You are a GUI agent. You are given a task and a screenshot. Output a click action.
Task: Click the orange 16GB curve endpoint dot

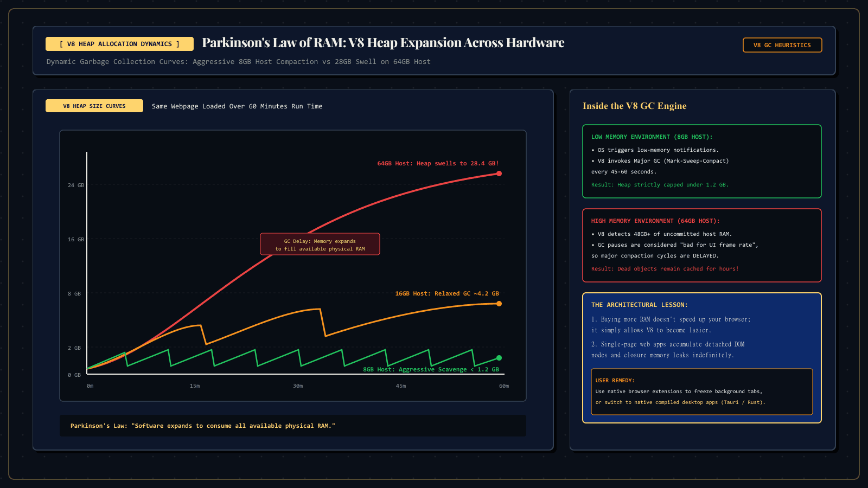[499, 304]
